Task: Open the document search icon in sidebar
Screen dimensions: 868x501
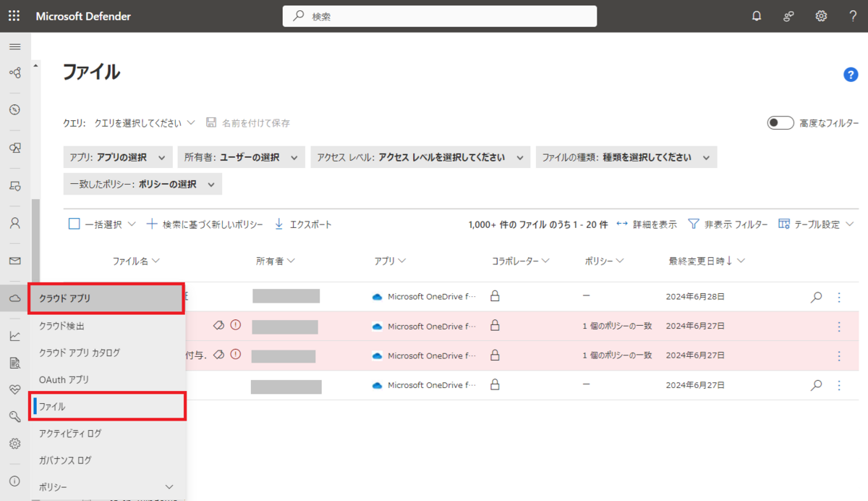Action: pos(14,363)
